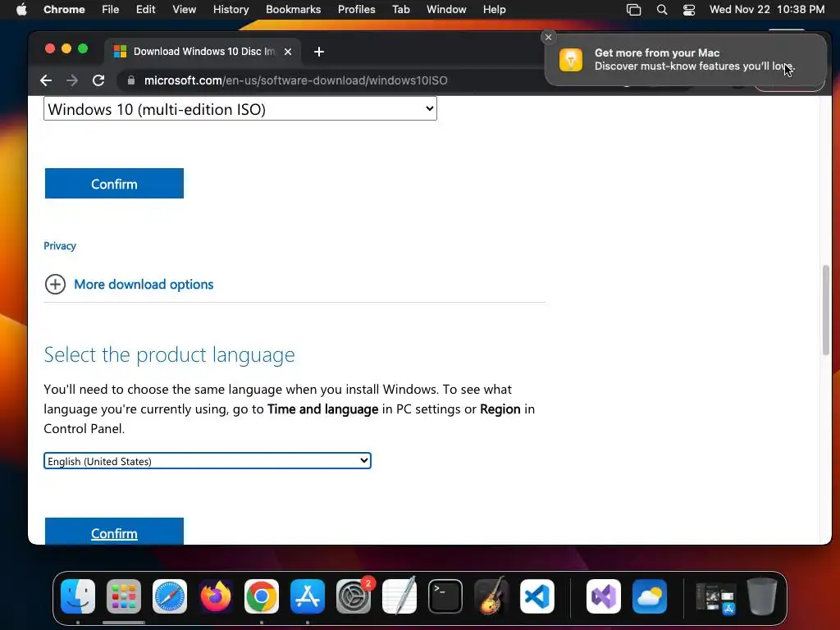
Task: Open the Apple menu
Action: point(21,10)
